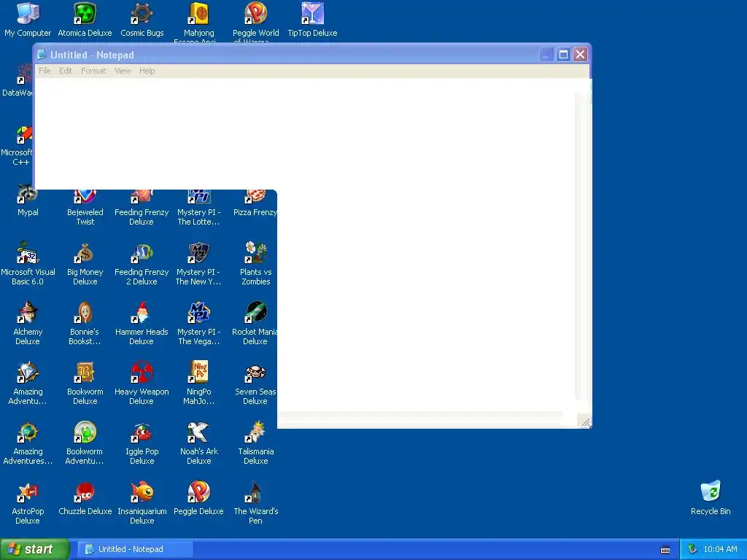Select the Feeding Frenzy 2 Deluxe icon
This screenshot has height=560, width=747.
tap(142, 263)
